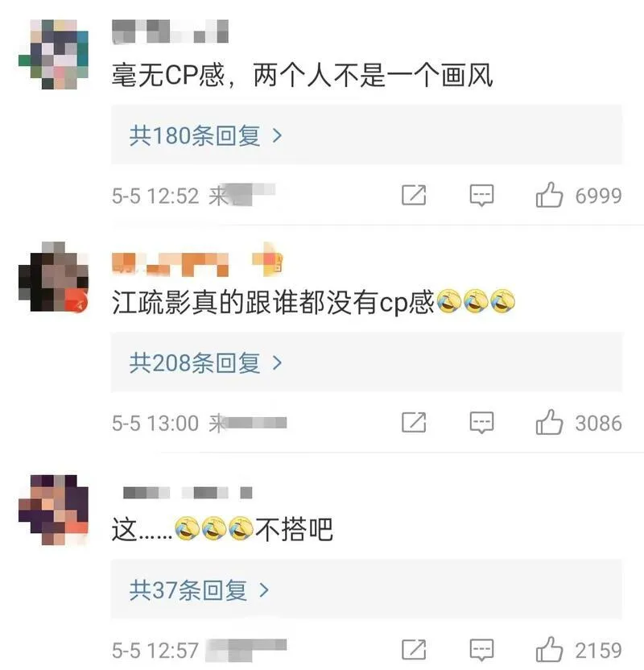Open the first commenter's username

pos(170,31)
